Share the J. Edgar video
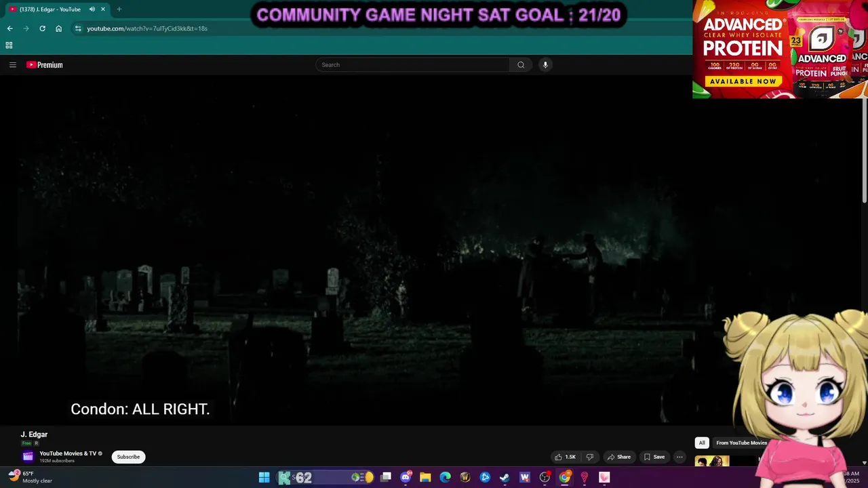This screenshot has width=868, height=488. [618, 457]
